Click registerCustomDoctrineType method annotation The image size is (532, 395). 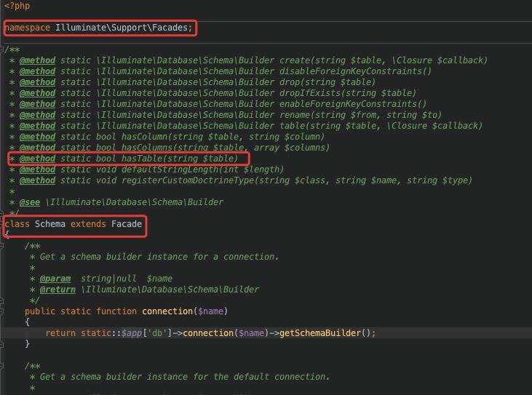[x=296, y=180]
